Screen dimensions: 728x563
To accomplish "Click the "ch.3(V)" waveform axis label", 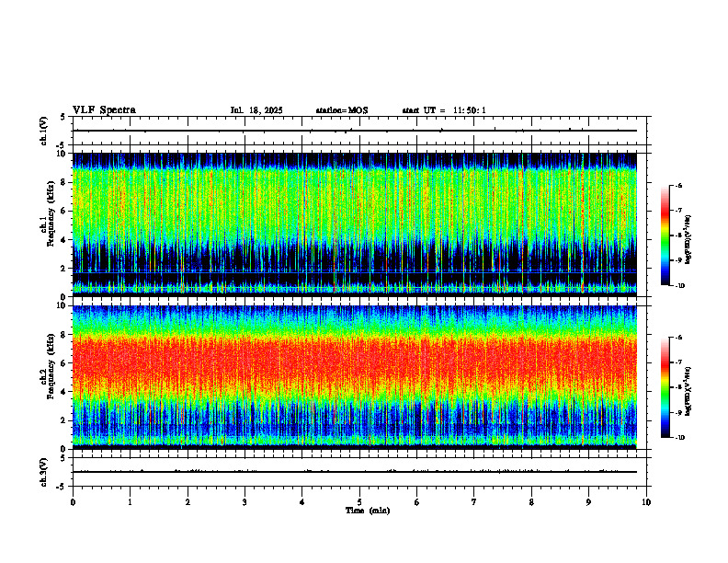I will [43, 472].
